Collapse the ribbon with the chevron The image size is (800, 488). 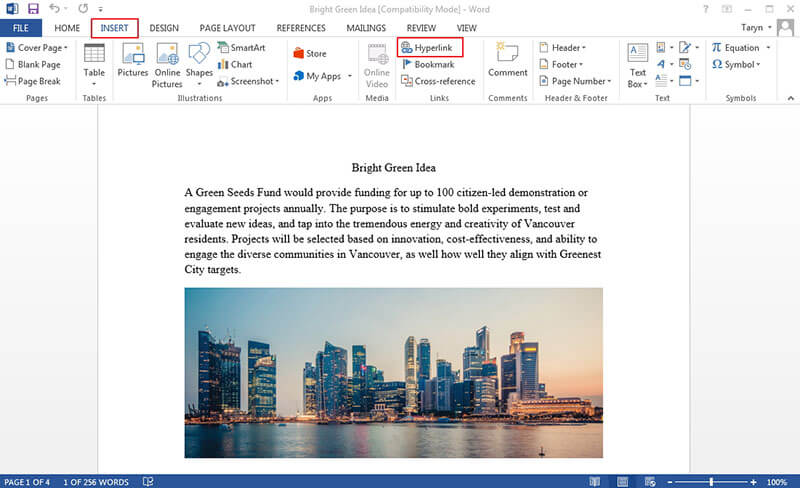click(x=790, y=98)
